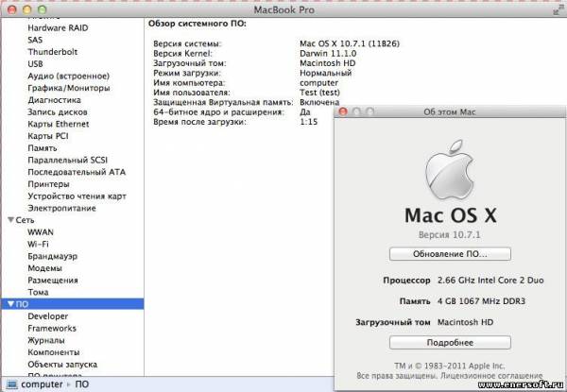Click Darwin 11.1.0 kernel value
The image size is (567, 392).
pyautogui.click(x=328, y=54)
